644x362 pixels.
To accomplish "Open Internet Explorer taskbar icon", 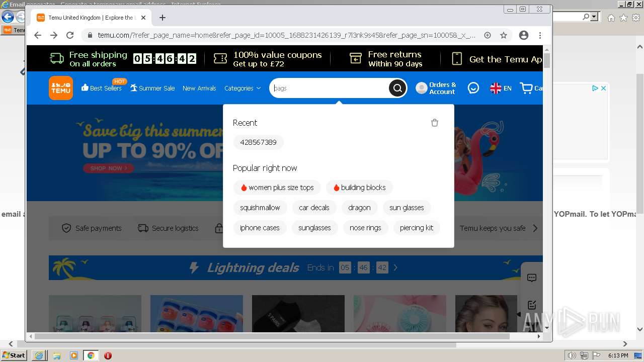I will click(39, 355).
